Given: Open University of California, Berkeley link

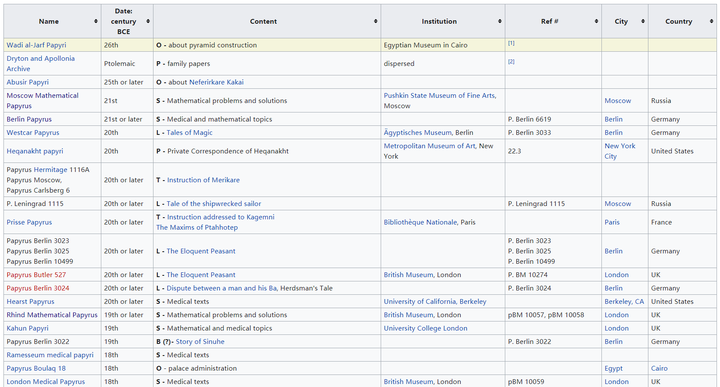Looking at the screenshot, I should click(x=435, y=302).
